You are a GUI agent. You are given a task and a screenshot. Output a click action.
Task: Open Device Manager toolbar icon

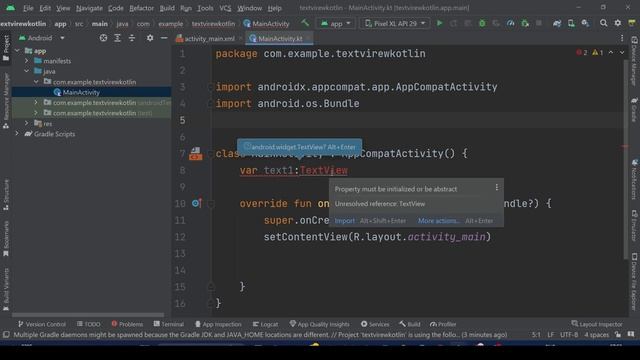(x=571, y=23)
